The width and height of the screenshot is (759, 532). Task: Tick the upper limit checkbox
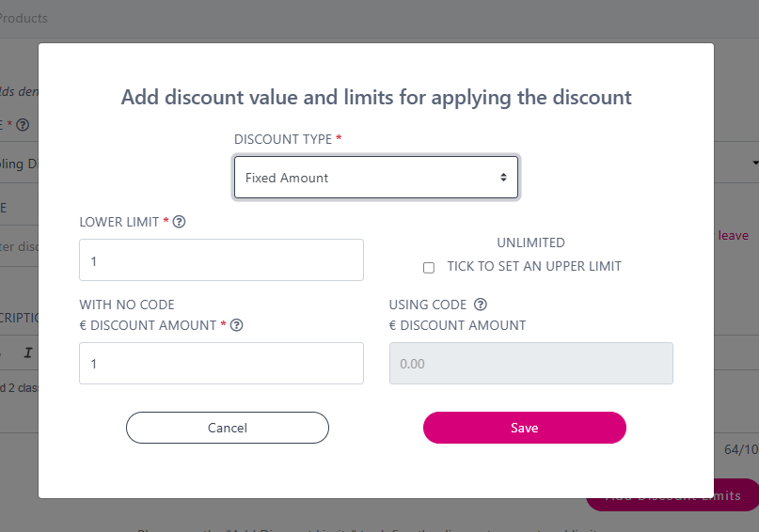point(429,267)
